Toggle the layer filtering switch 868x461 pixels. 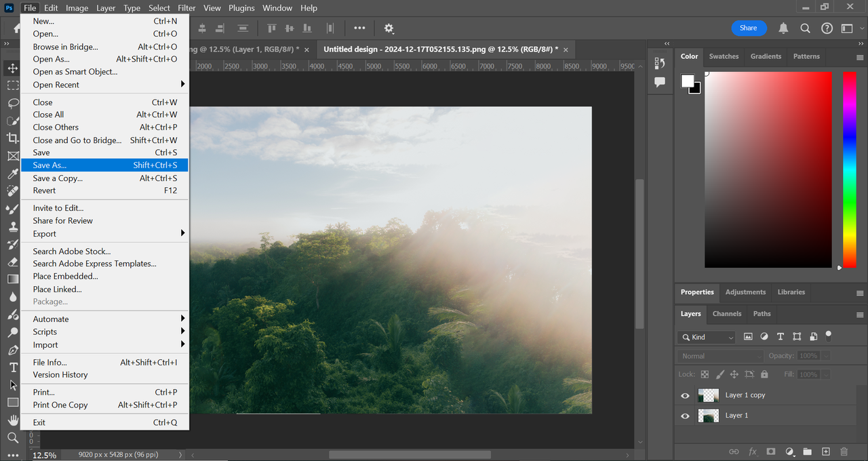pos(828,336)
